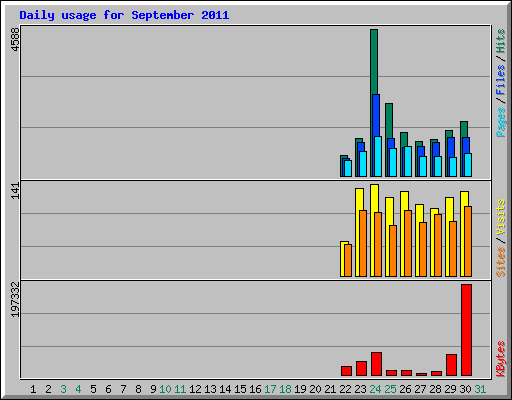The width and height of the screenshot is (512, 400).
Task: Click the red KBytes bar for day 24
Action: pyautogui.click(x=376, y=364)
